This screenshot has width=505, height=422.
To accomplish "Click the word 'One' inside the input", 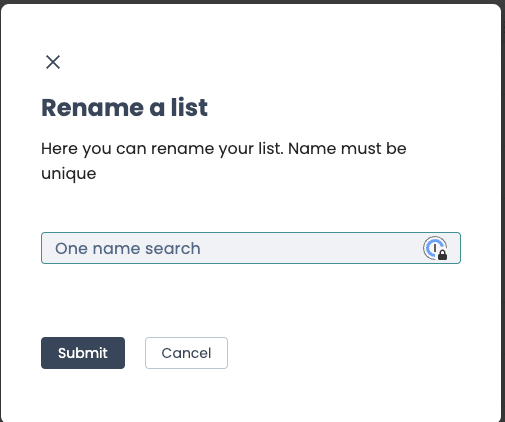I will (71, 249).
